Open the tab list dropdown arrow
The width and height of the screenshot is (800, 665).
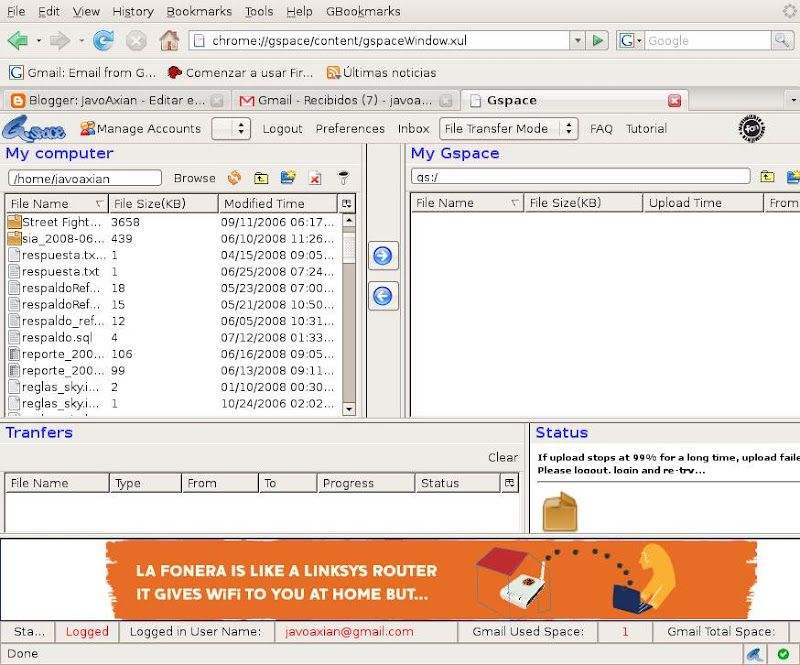tap(793, 100)
